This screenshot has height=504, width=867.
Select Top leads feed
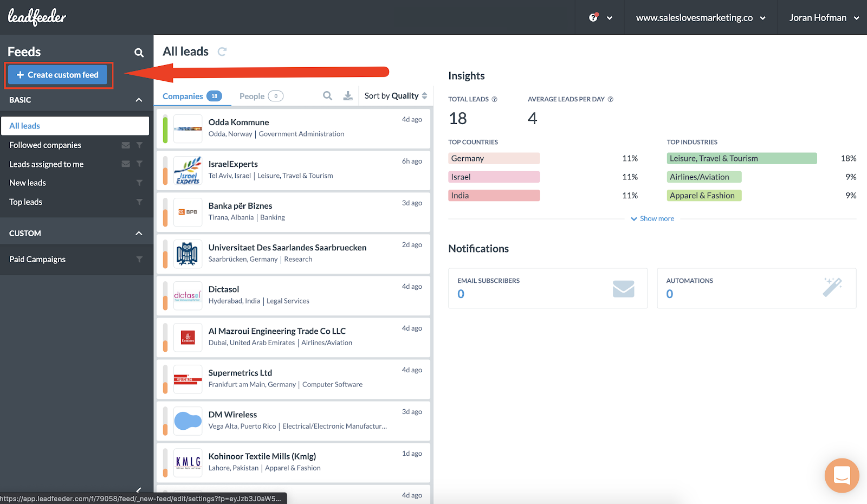25,202
